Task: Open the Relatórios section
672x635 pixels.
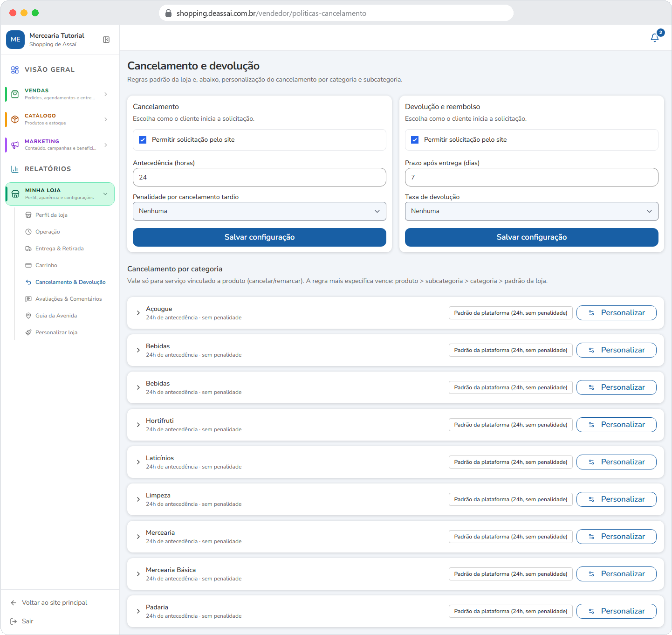Action: click(x=48, y=169)
